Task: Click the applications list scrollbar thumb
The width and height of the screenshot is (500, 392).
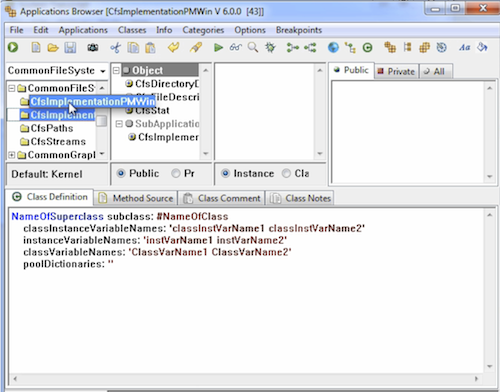Action: (x=102, y=121)
